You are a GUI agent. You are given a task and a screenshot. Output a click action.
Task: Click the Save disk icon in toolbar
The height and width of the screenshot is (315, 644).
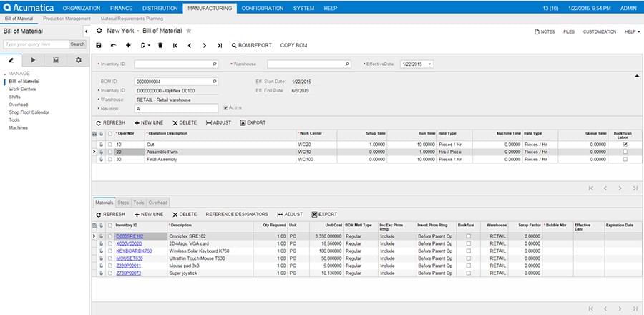tap(99, 46)
